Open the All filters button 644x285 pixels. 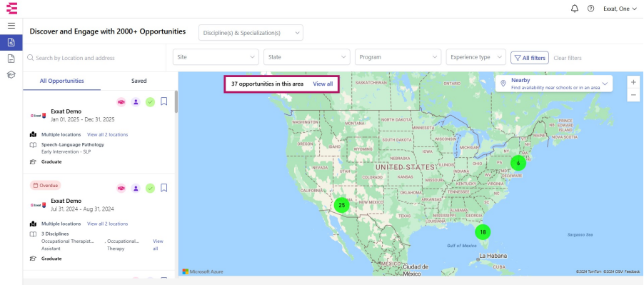[530, 58]
